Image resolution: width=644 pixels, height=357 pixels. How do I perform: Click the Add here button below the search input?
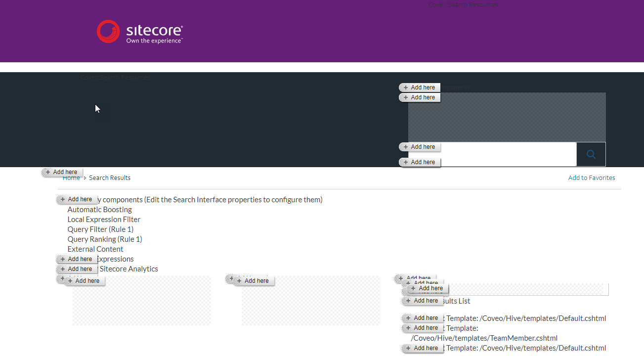coord(420,162)
